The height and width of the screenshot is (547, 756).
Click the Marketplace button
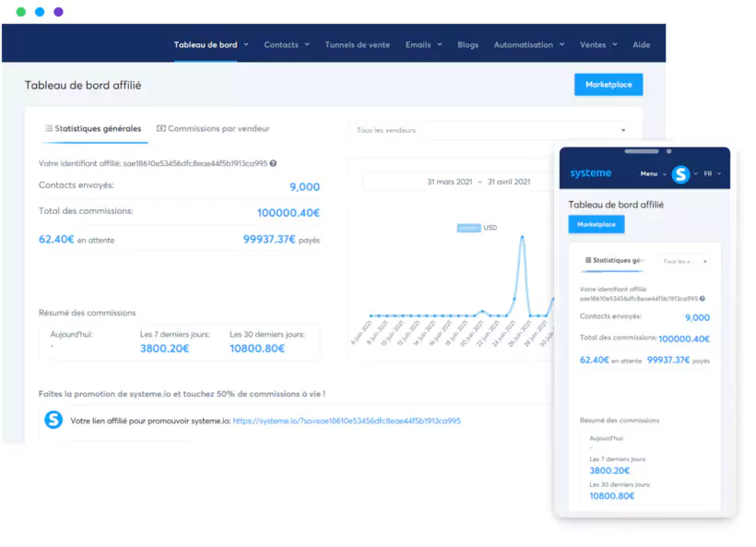pyautogui.click(x=608, y=84)
